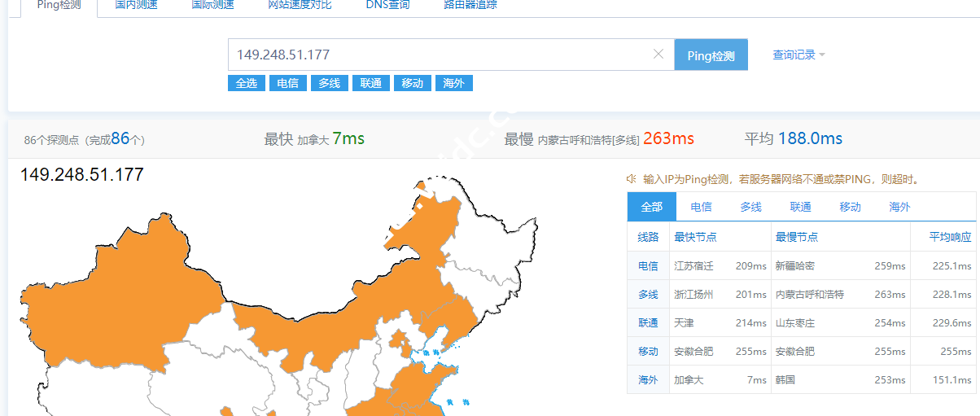Clear the IP input with X icon
The width and height of the screenshot is (980, 416).
click(658, 55)
